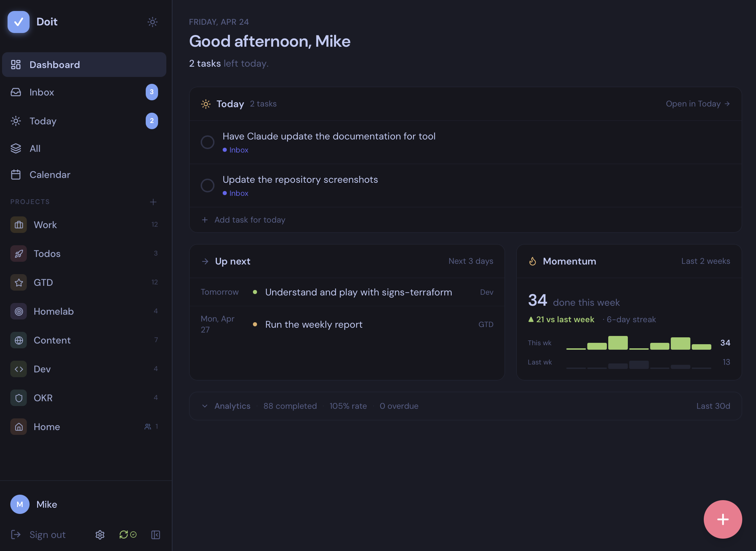Click the Dev project code icon
The height and width of the screenshot is (551, 756).
tap(19, 369)
